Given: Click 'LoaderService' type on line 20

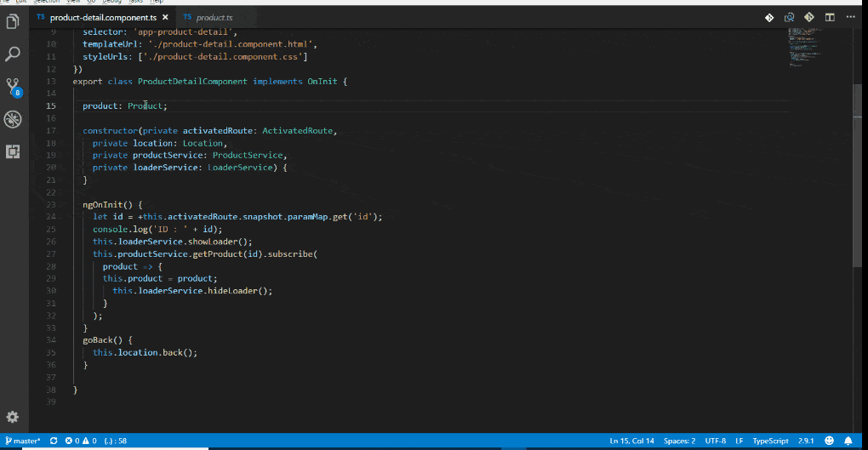Looking at the screenshot, I should (x=240, y=168).
